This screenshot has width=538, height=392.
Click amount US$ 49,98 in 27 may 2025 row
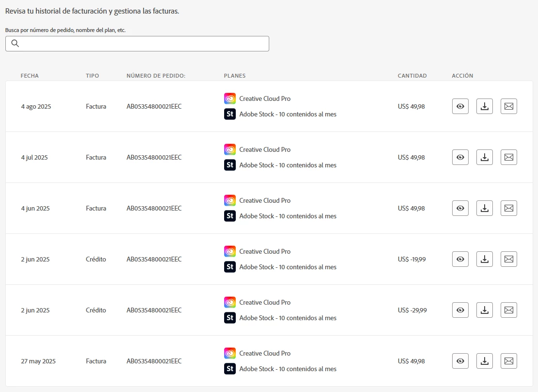(411, 361)
